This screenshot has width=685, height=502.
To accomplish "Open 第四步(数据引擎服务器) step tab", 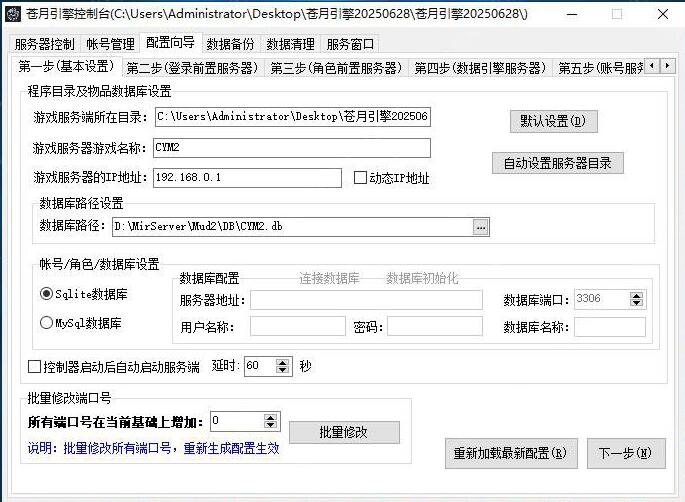I will pos(480,68).
